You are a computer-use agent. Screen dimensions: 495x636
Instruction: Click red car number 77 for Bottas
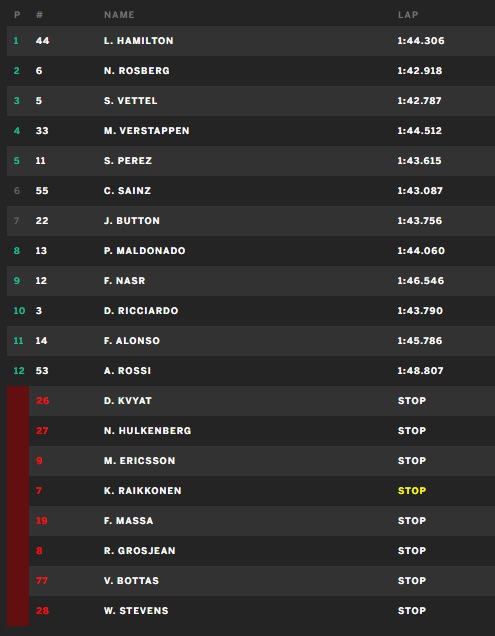pos(42,581)
